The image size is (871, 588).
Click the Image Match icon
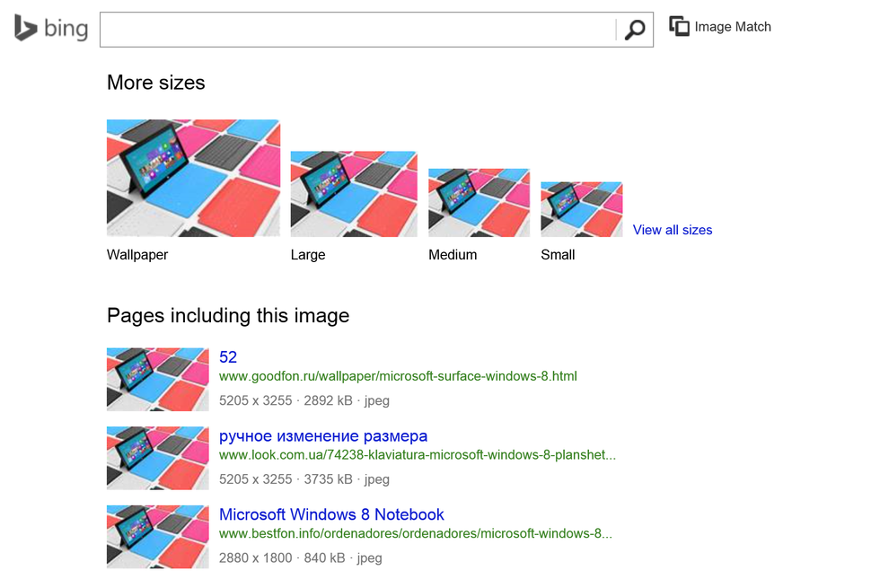click(680, 26)
